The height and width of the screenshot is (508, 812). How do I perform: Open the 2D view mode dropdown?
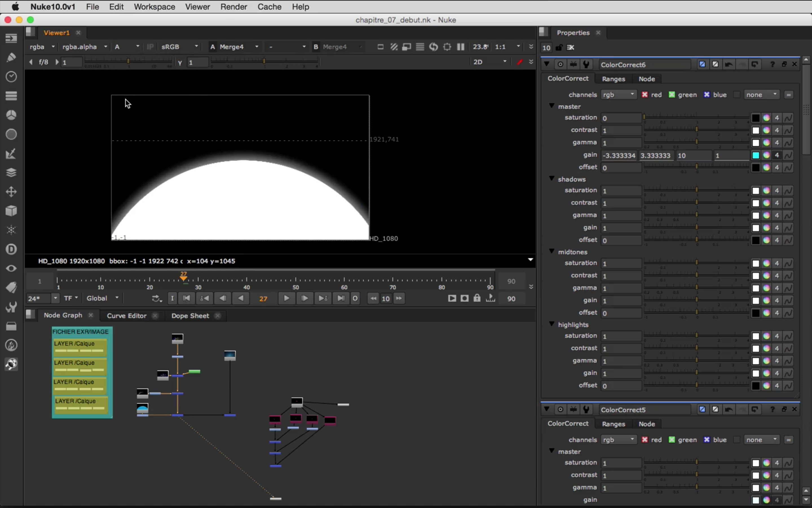[x=489, y=62]
